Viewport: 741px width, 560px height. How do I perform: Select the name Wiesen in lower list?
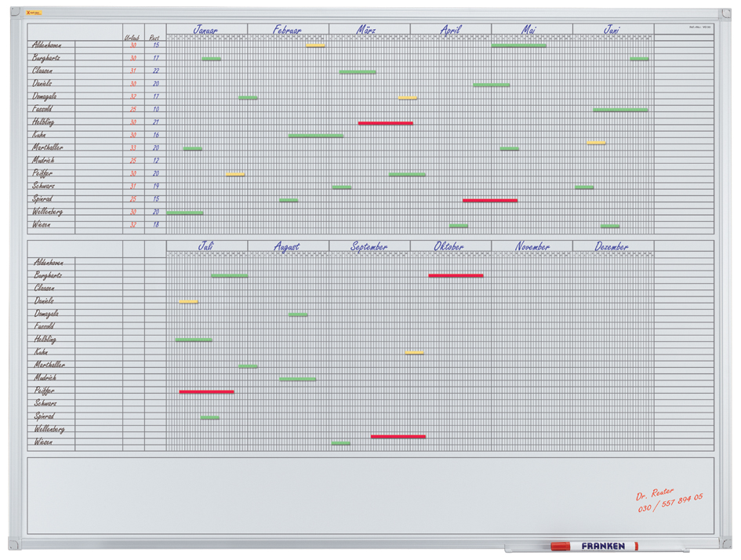43,442
